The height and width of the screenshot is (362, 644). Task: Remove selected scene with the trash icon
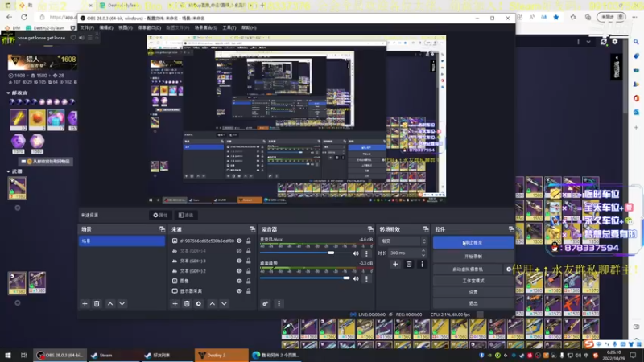click(x=97, y=304)
